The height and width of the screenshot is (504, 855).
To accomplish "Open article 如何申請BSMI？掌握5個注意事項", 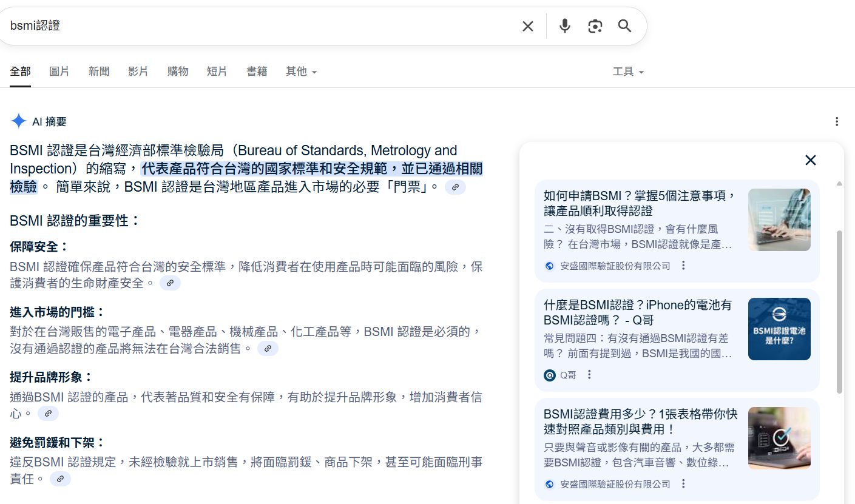I will click(640, 203).
